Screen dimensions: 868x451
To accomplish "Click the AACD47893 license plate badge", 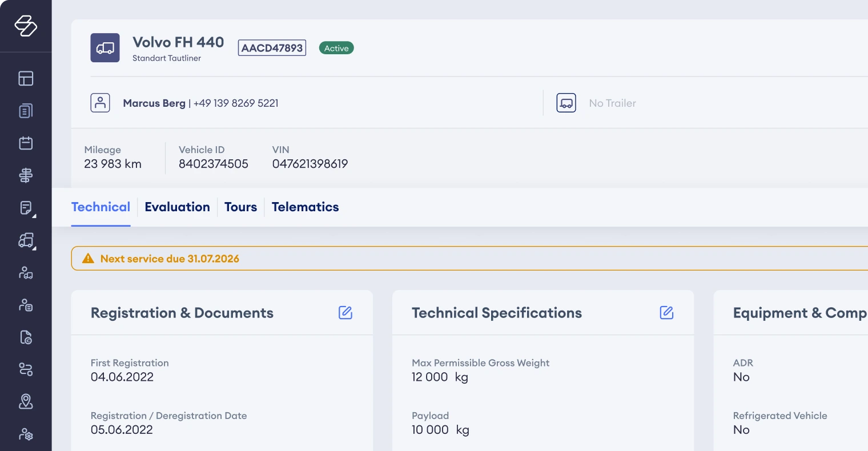I will 272,48.
